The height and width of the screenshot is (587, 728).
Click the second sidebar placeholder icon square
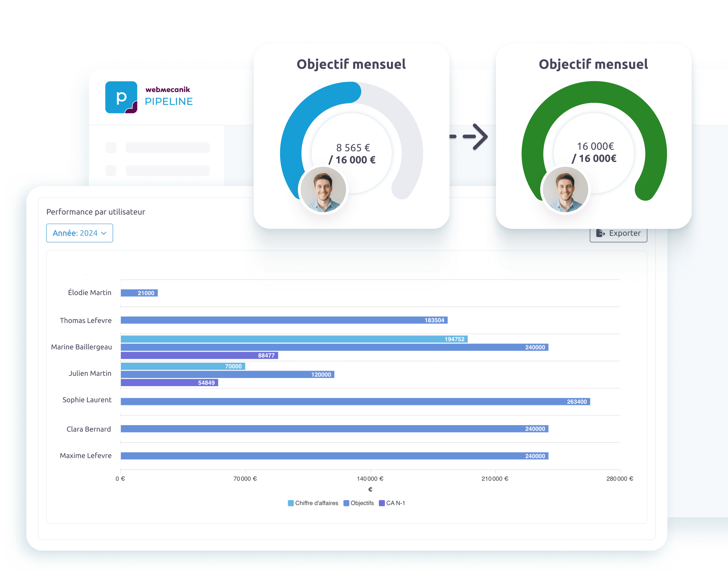coord(111,170)
